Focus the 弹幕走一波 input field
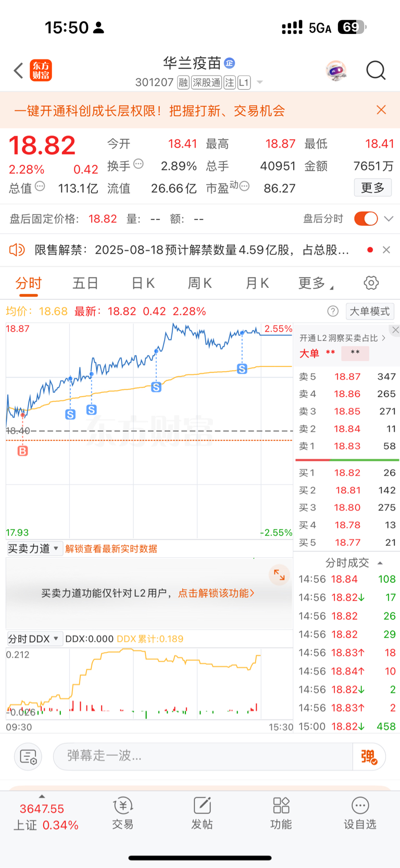Screen dimensions: 400x868 (203, 756)
